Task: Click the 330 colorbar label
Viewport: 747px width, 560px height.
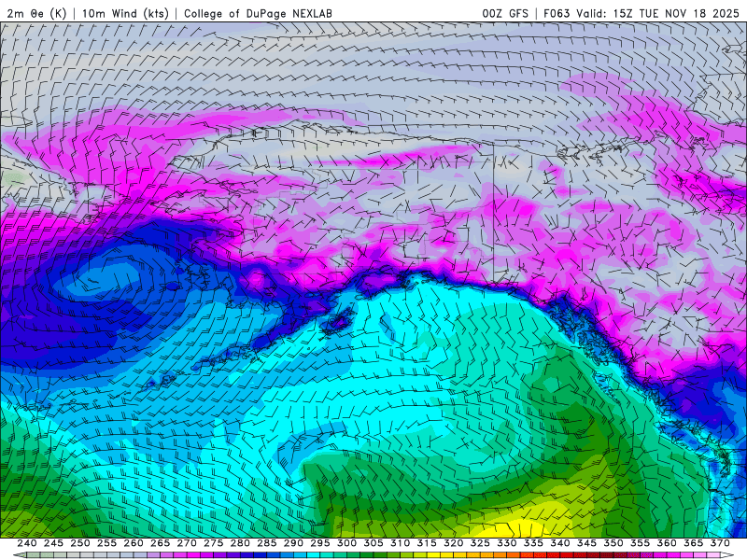Action: 507,543
